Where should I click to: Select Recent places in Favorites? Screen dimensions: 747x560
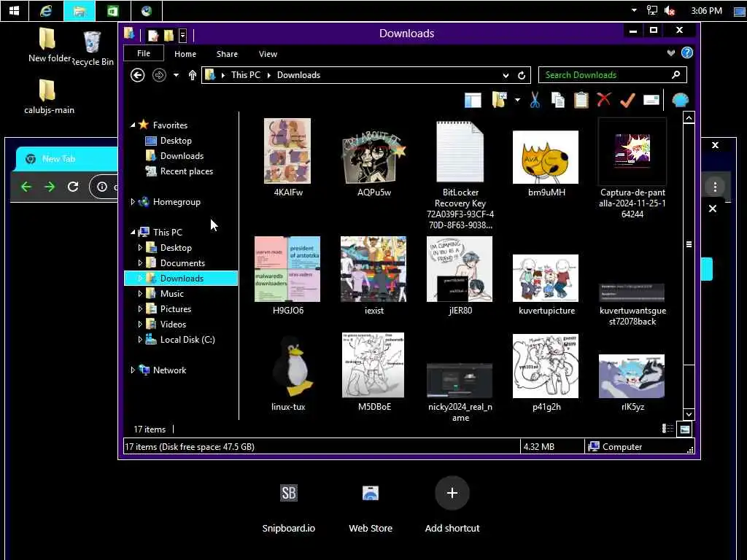click(x=186, y=171)
